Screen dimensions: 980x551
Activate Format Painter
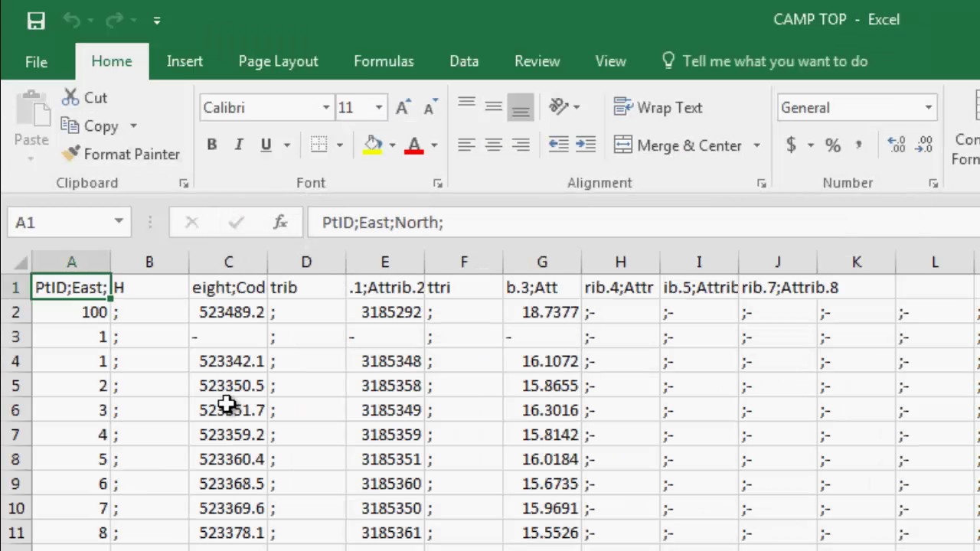[x=121, y=154]
